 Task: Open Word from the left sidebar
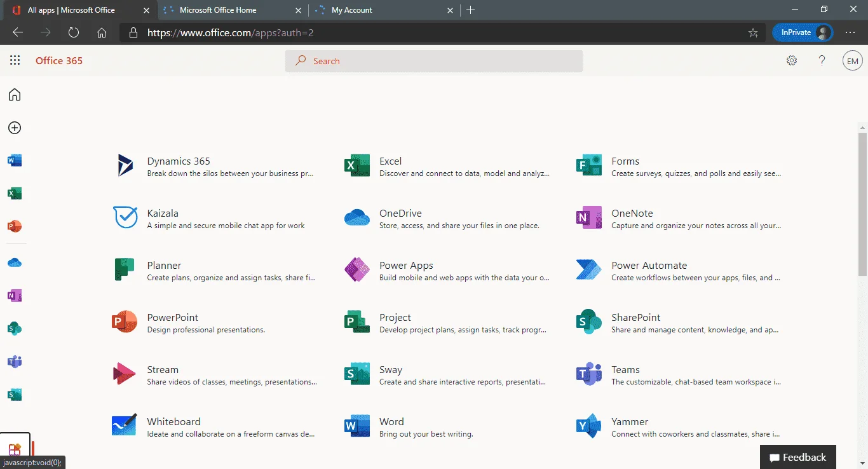click(15, 161)
